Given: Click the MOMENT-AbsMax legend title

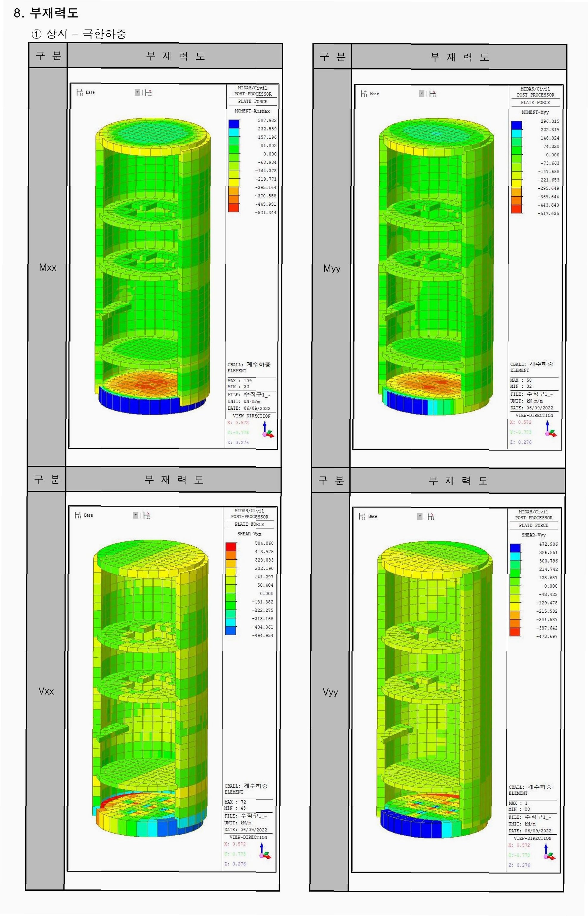Looking at the screenshot, I should point(252,111).
